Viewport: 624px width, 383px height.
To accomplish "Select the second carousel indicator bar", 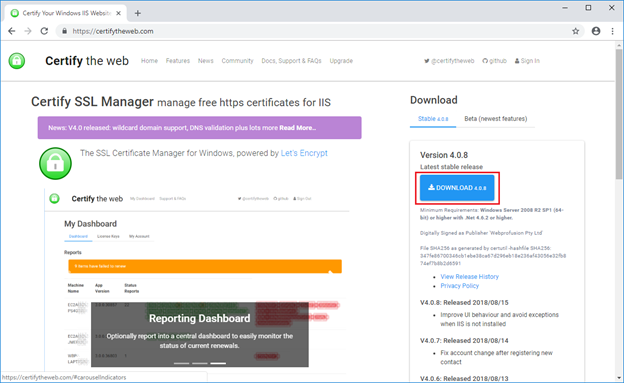I will (200, 363).
